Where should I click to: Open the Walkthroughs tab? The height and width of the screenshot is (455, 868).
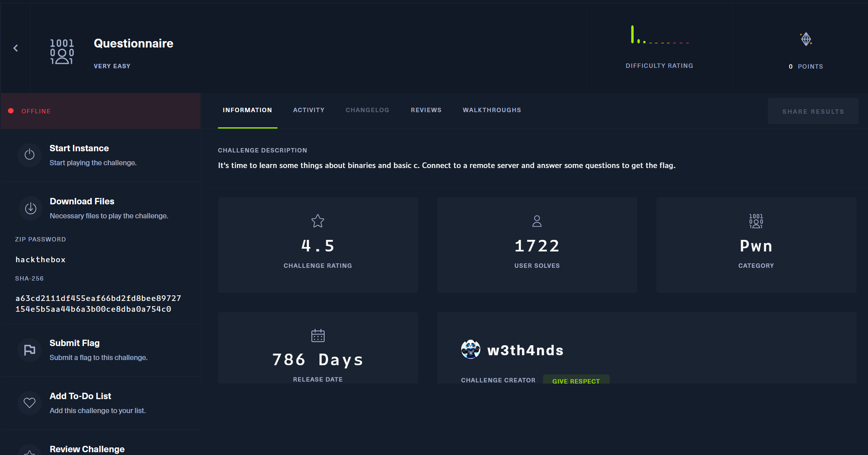point(492,110)
